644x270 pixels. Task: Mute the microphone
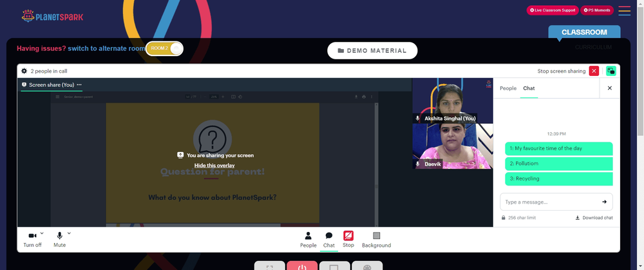coord(59,240)
